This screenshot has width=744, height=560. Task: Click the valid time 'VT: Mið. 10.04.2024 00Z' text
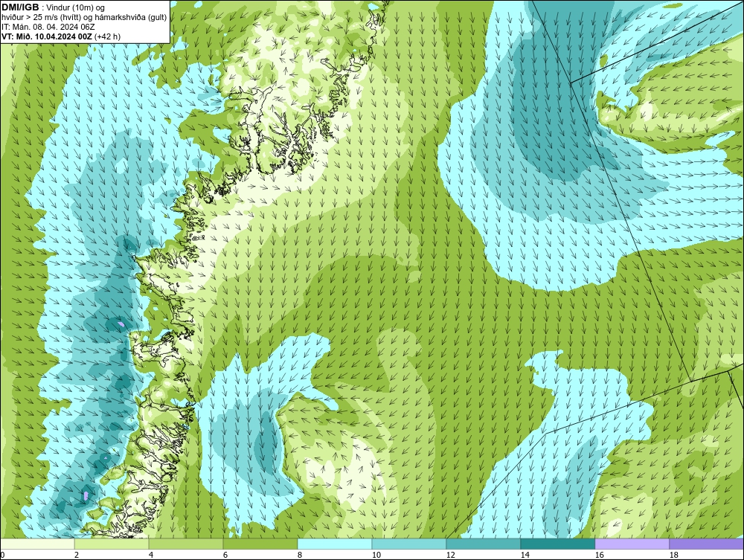click(x=48, y=36)
